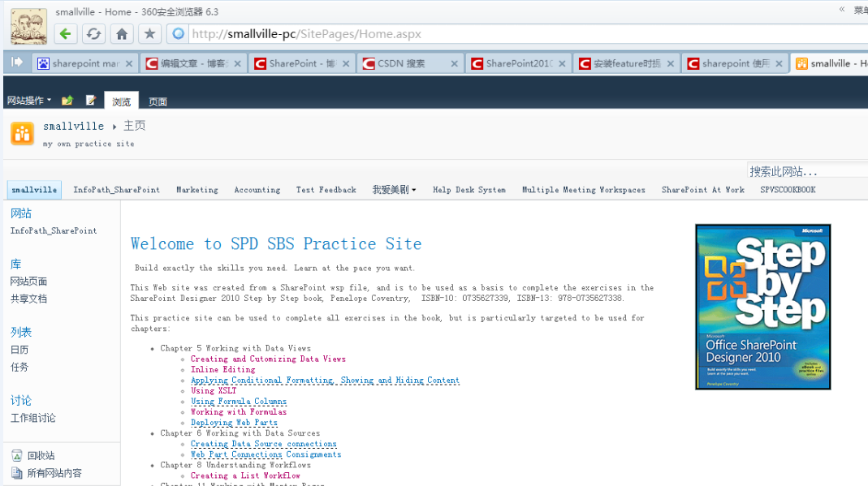The height and width of the screenshot is (486, 868).
Task: Open Test Feedback navigation link
Action: [x=326, y=190]
